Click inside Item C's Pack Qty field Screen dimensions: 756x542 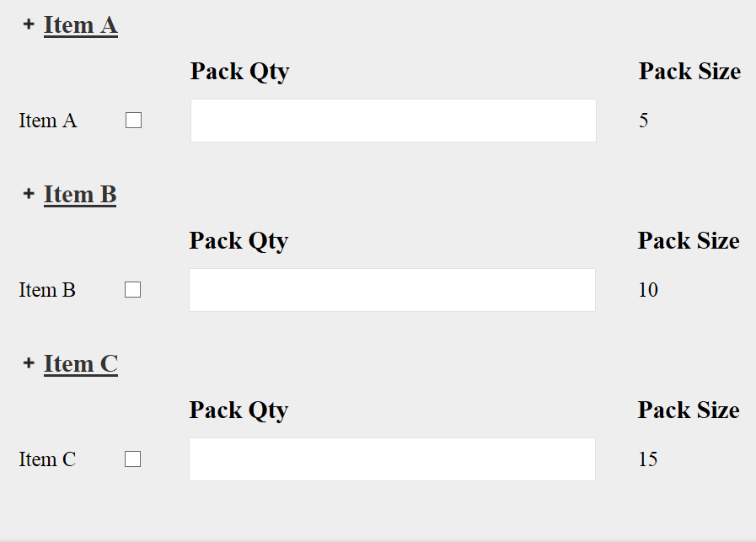tap(392, 459)
